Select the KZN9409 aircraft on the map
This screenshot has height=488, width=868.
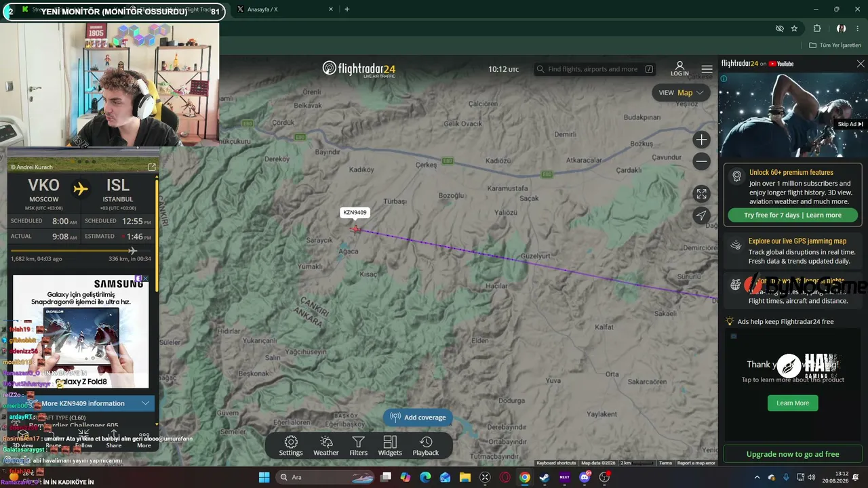coord(355,229)
